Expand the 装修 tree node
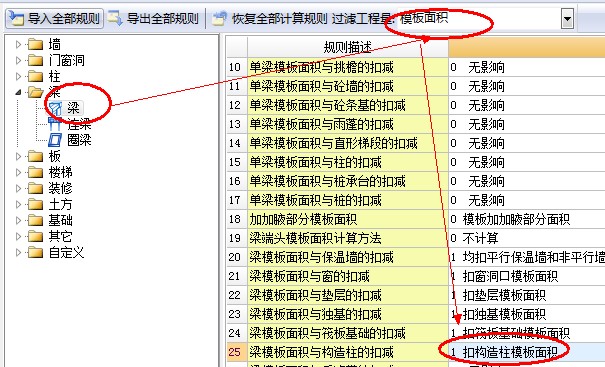The height and width of the screenshot is (367, 605). pos(18,188)
